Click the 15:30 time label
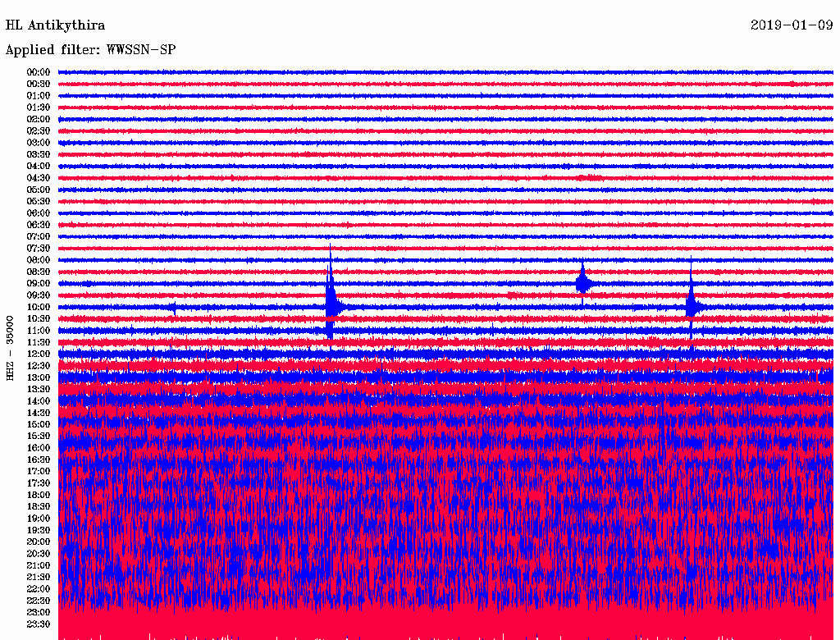Screen dimensions: 840x640 click(39, 436)
